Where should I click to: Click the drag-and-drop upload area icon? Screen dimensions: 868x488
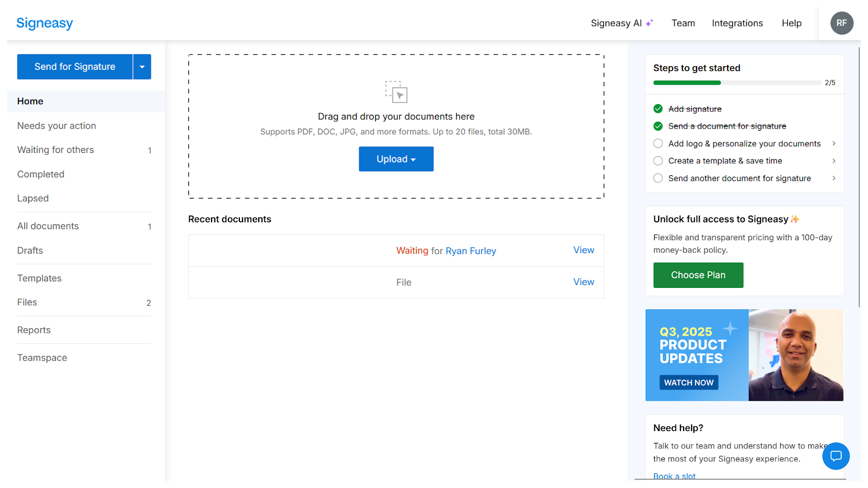[395, 93]
